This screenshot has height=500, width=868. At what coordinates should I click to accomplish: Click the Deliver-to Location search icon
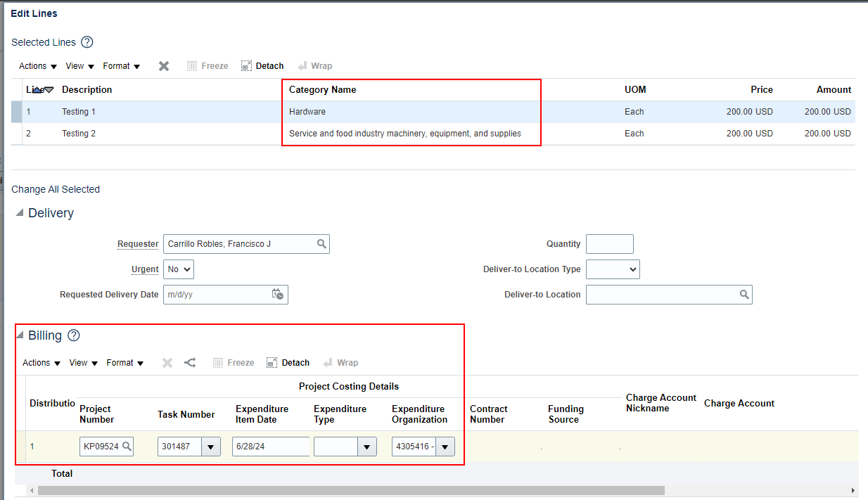click(x=744, y=295)
